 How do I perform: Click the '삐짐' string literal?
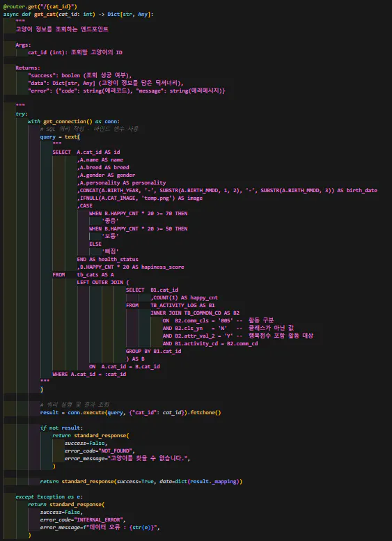(110, 251)
